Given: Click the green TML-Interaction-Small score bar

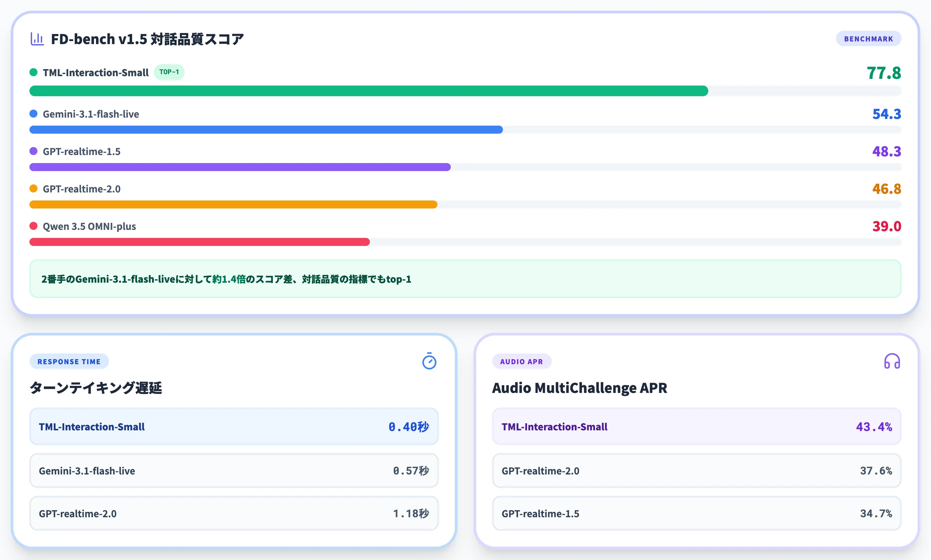Looking at the screenshot, I should (x=369, y=91).
